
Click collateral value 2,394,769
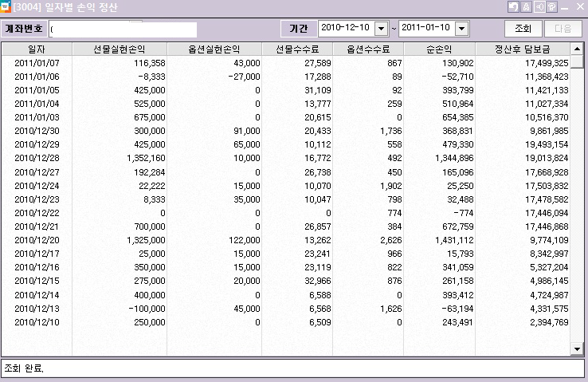tap(550, 322)
